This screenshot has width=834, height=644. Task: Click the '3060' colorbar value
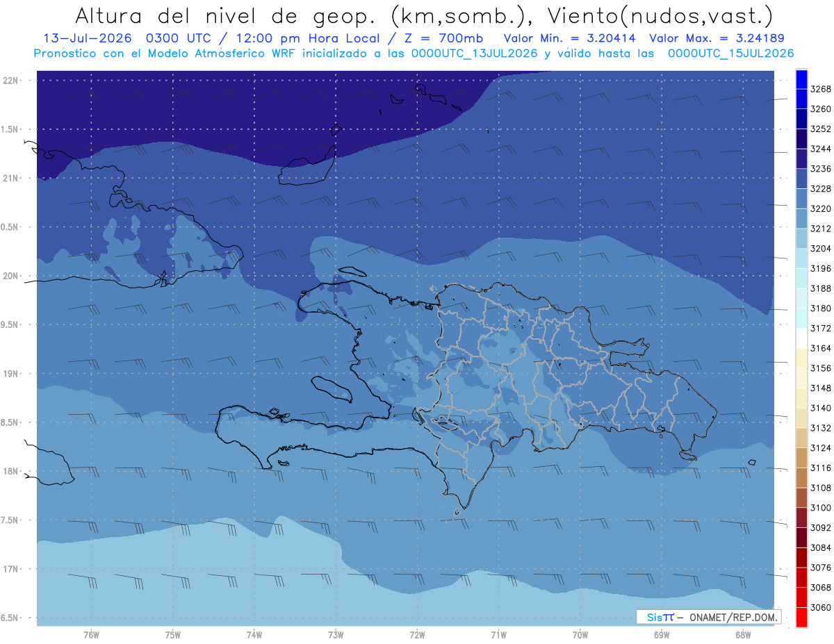(x=821, y=607)
